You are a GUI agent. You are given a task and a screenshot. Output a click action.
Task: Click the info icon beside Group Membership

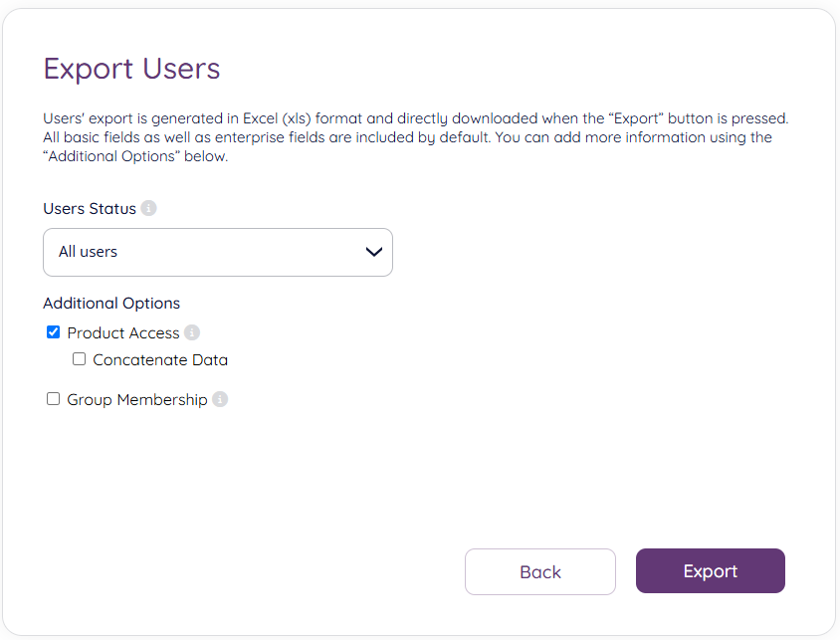[x=219, y=398]
